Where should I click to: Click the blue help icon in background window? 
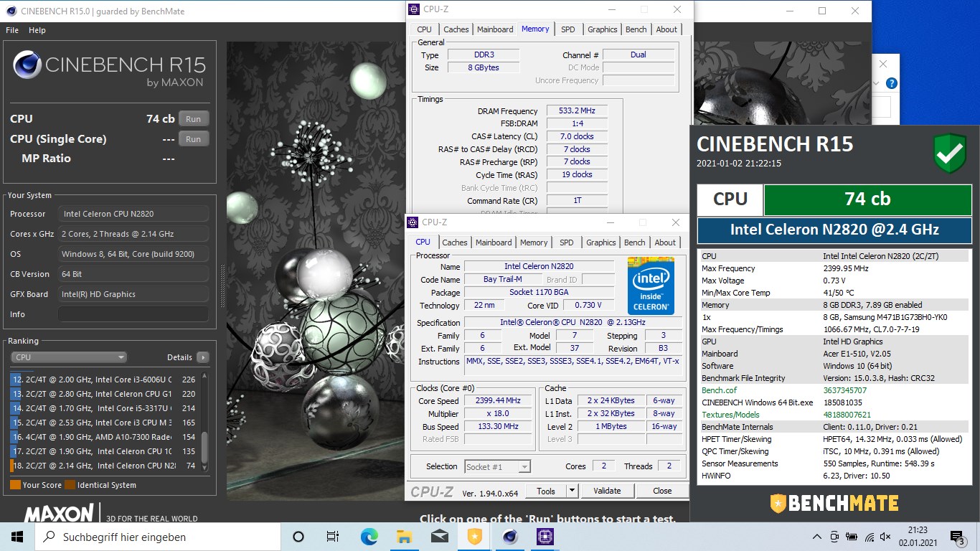(891, 83)
